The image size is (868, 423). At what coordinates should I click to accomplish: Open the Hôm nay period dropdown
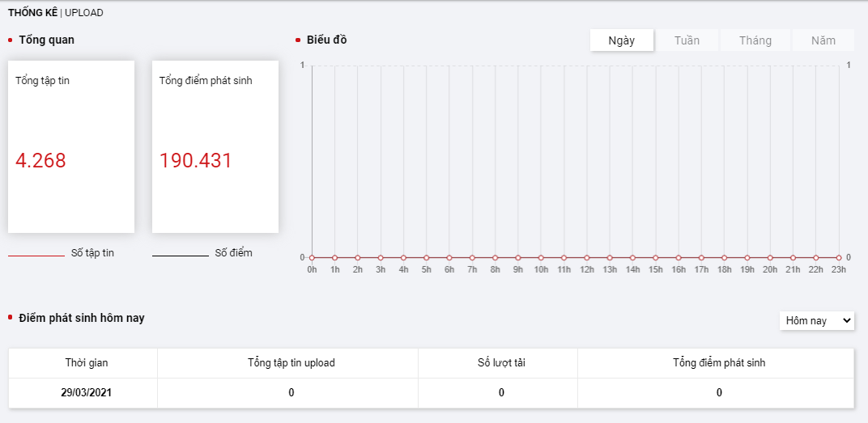(817, 321)
